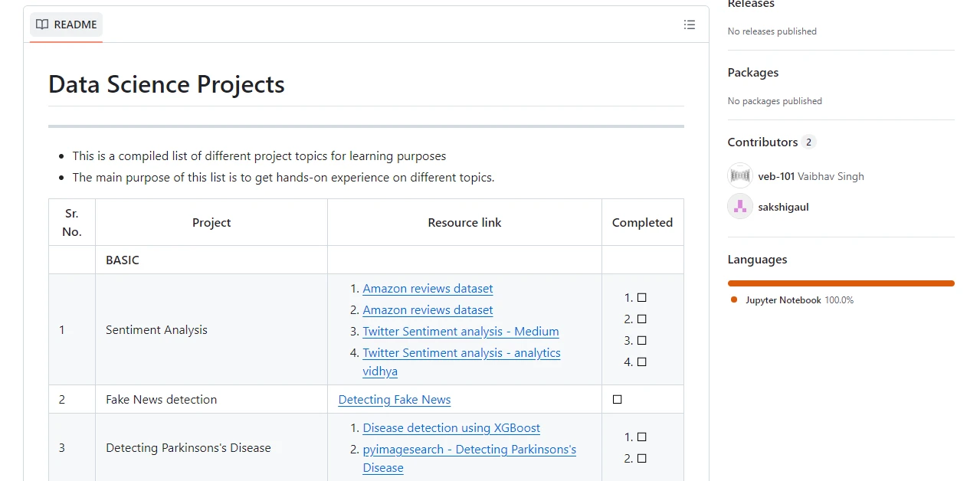Tick checkbox 3 in the Sentiment Analysis row
980x481 pixels.
[642, 341]
